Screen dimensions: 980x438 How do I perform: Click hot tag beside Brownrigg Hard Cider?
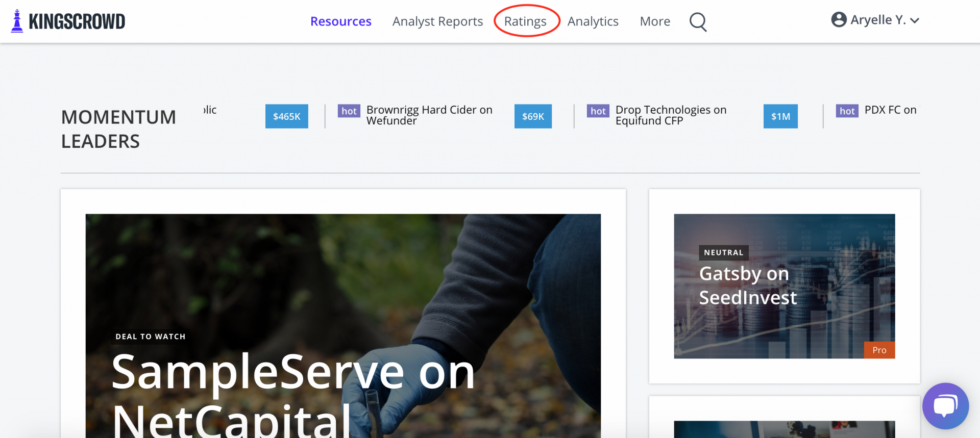349,111
